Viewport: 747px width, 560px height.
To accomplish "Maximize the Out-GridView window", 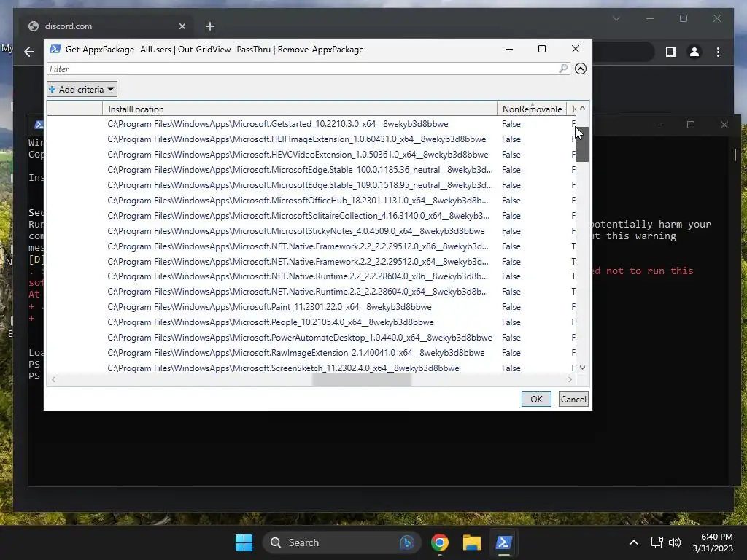I will pyautogui.click(x=542, y=49).
